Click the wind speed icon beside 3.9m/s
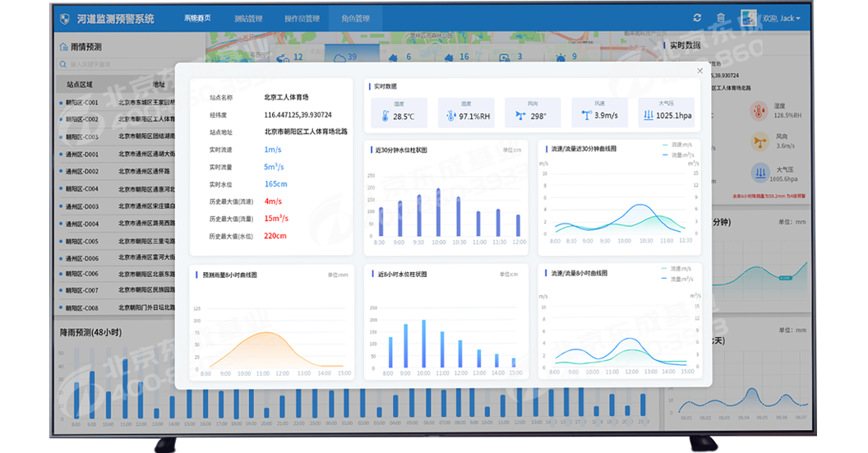This screenshot has width=868, height=453. pyautogui.click(x=584, y=116)
